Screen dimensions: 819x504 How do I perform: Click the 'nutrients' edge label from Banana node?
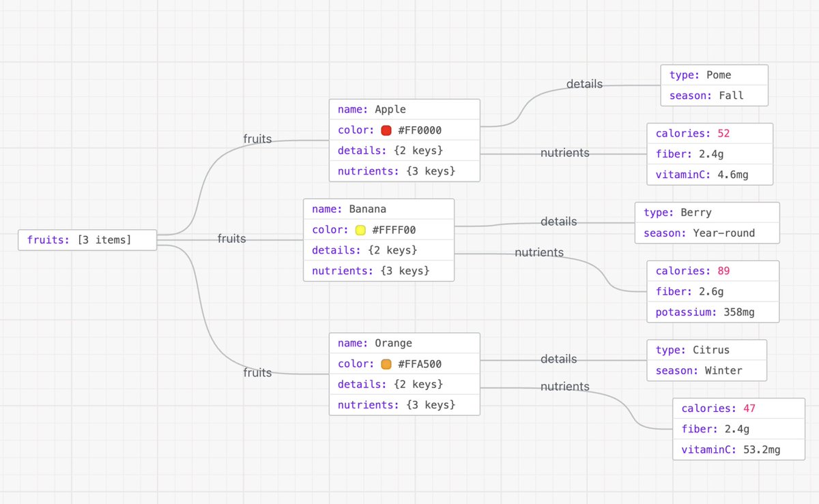point(539,252)
